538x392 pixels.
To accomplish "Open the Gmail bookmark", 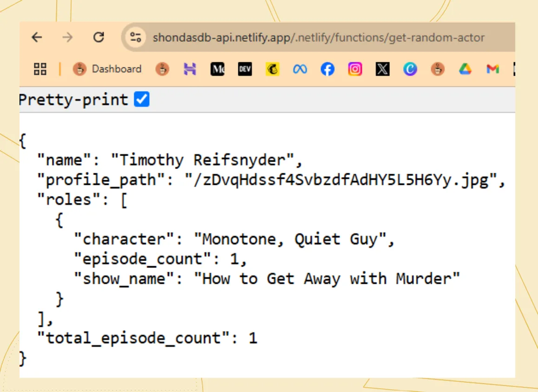I will [x=492, y=69].
